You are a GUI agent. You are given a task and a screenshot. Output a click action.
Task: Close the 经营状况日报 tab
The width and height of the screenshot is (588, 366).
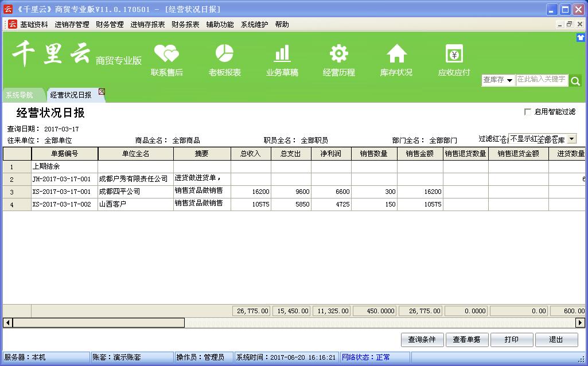[102, 91]
